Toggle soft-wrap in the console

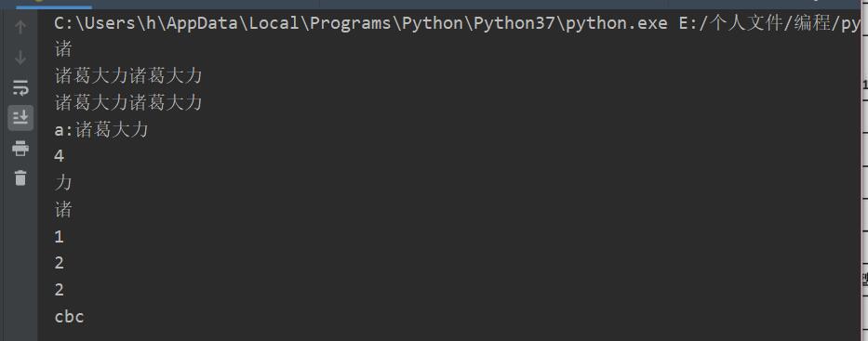(20, 87)
